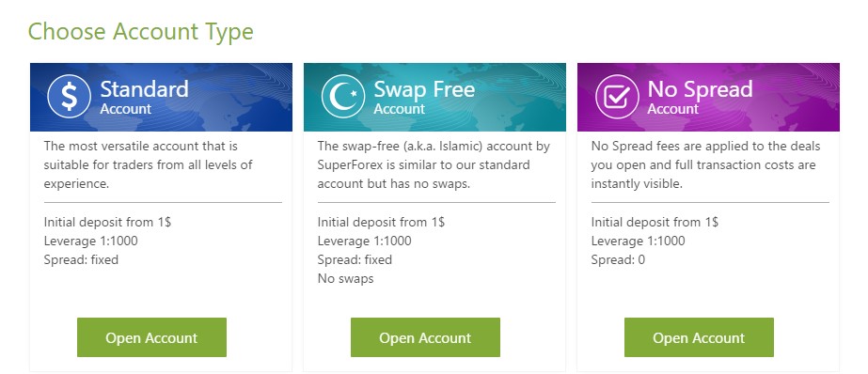Select the teal Swap Free Account banner

[x=434, y=97]
